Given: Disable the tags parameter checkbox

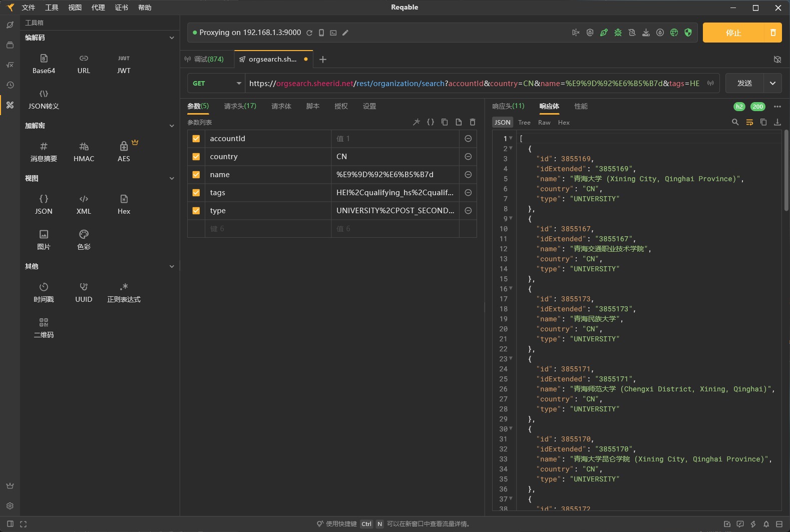Looking at the screenshot, I should [x=196, y=193].
